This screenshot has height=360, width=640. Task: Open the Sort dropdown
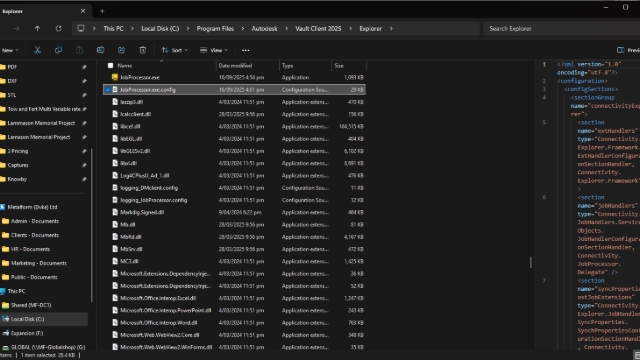click(175, 50)
